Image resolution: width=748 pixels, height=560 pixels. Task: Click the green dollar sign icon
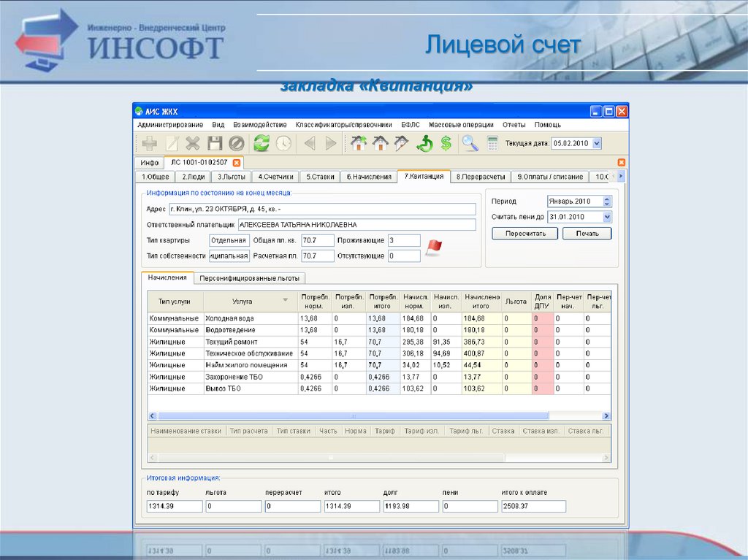[x=446, y=143]
